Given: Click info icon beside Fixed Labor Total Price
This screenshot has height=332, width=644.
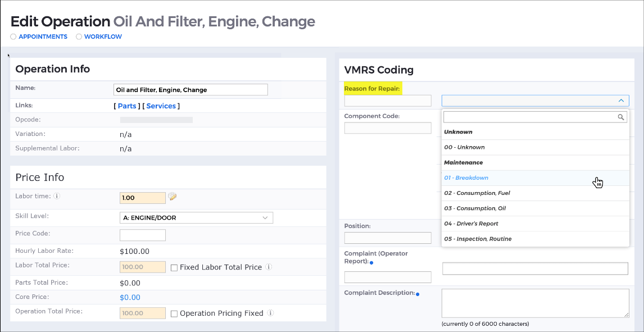Looking at the screenshot, I should [x=269, y=267].
